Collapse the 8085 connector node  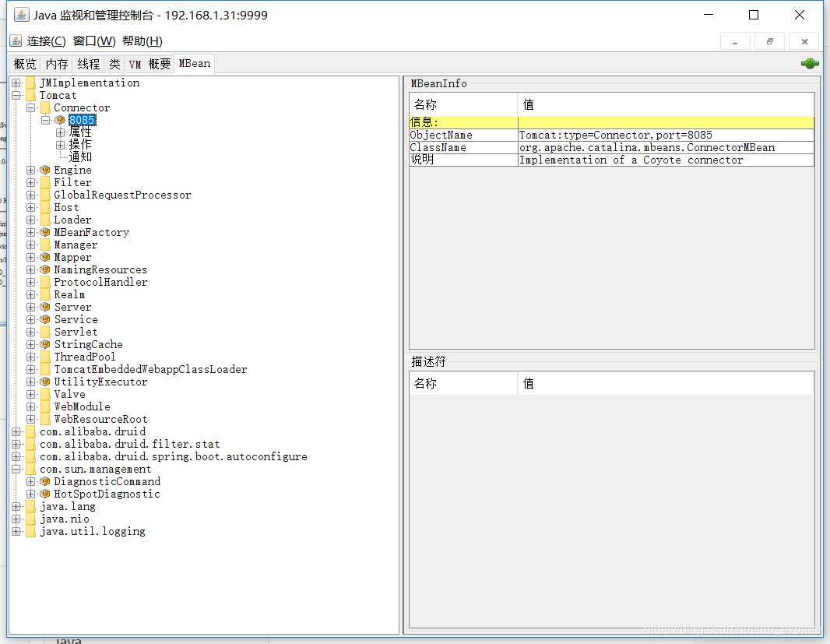pyautogui.click(x=45, y=120)
